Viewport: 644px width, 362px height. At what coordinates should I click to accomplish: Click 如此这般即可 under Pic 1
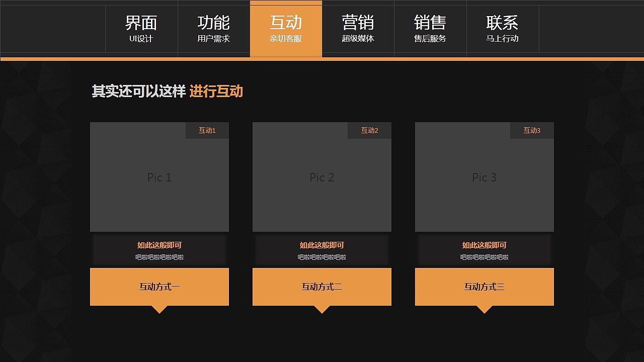pyautogui.click(x=159, y=245)
